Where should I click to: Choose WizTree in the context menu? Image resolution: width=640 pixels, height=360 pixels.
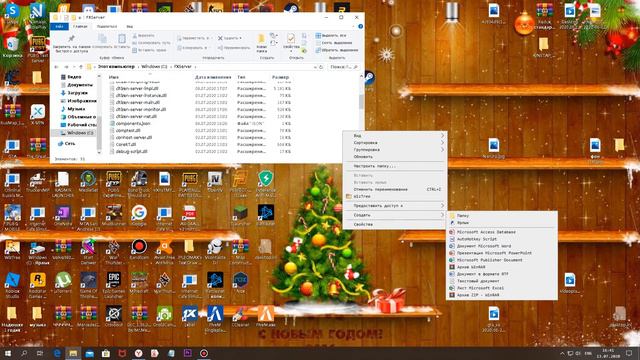pyautogui.click(x=394, y=196)
